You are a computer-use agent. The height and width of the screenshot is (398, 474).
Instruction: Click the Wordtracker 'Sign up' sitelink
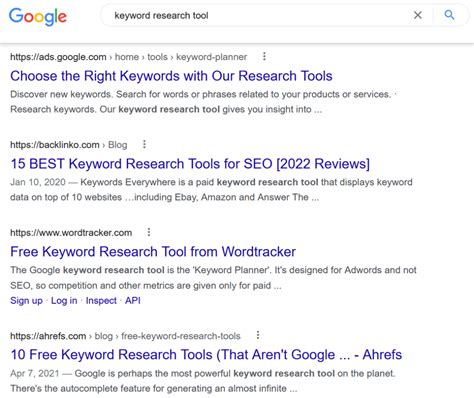(26, 301)
